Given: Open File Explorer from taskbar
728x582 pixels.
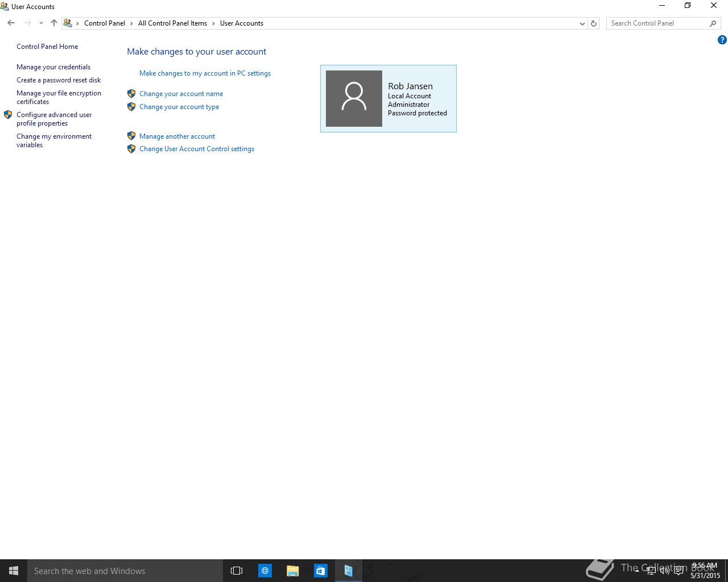Looking at the screenshot, I should pos(292,571).
